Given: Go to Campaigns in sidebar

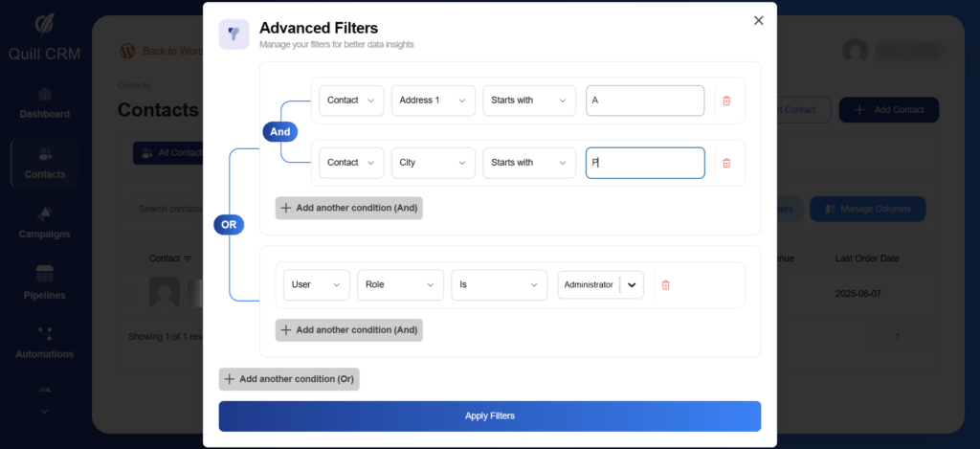Looking at the screenshot, I should click(44, 223).
